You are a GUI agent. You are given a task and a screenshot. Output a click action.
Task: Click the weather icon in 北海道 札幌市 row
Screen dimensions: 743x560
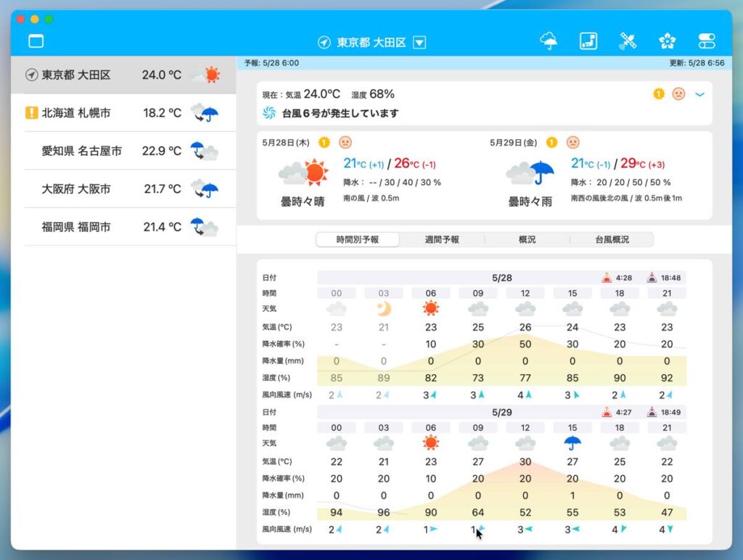(205, 112)
